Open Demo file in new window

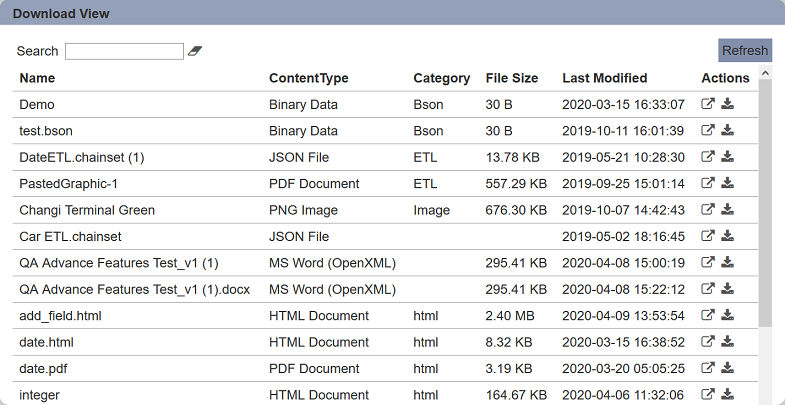point(707,104)
